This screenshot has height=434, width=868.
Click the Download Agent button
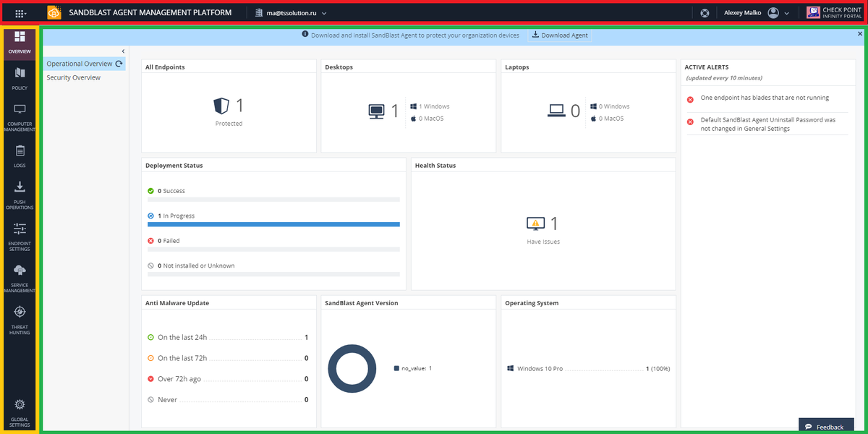[x=560, y=35]
